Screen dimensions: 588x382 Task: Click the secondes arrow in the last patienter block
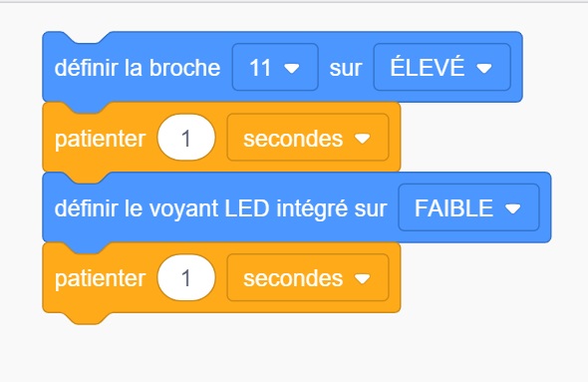click(363, 278)
